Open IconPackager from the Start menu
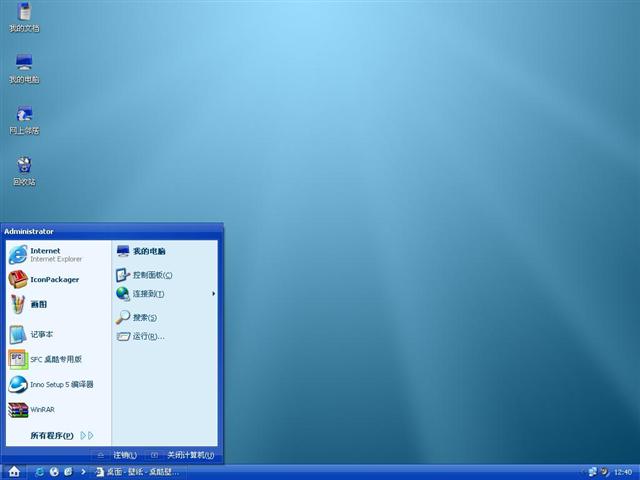This screenshot has width=640, height=480. pyautogui.click(x=58, y=280)
